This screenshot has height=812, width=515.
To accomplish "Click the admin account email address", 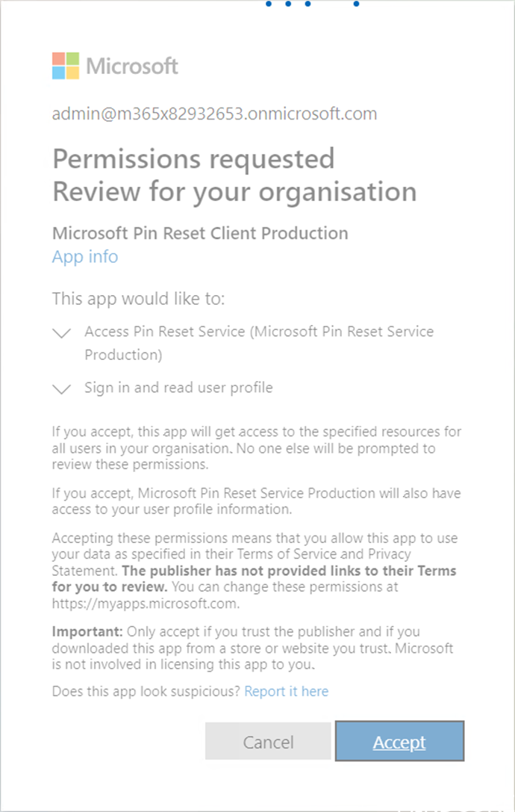I will [x=214, y=114].
